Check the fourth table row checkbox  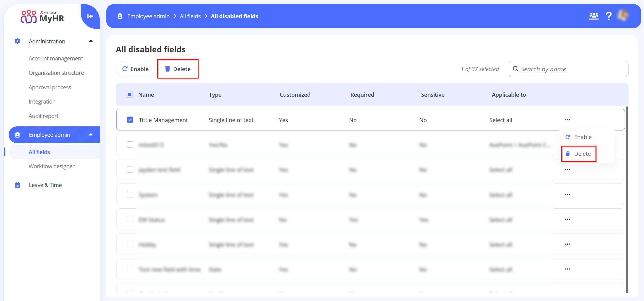pos(130,194)
